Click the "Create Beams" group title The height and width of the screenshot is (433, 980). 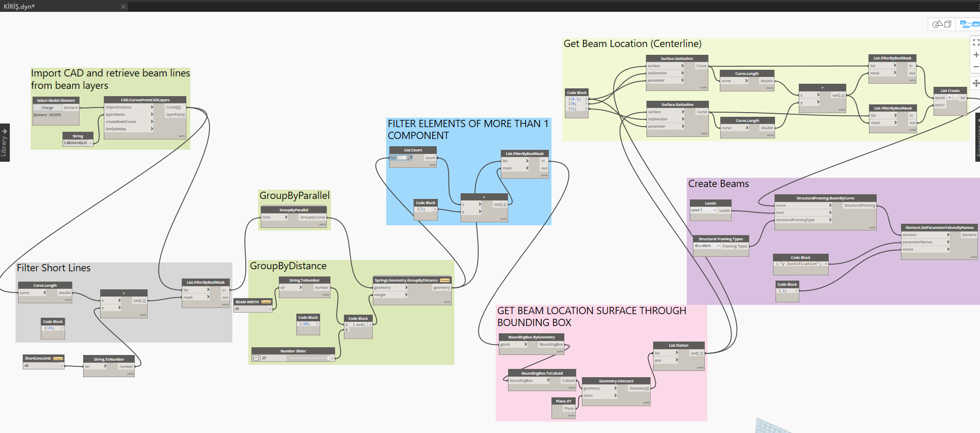pos(718,184)
